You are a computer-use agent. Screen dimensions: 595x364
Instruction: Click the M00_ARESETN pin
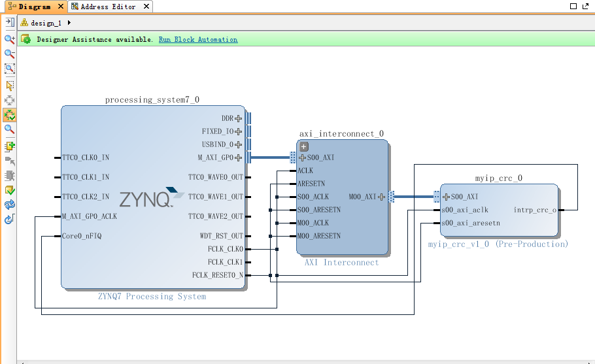coord(319,236)
